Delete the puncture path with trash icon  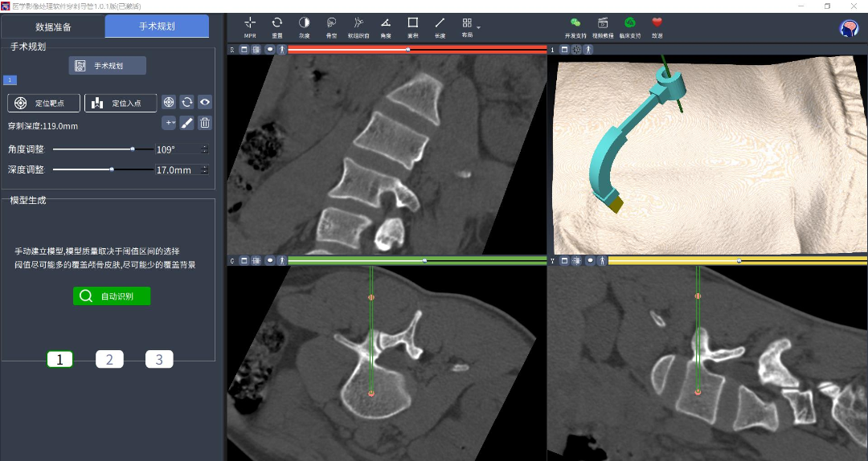point(205,123)
